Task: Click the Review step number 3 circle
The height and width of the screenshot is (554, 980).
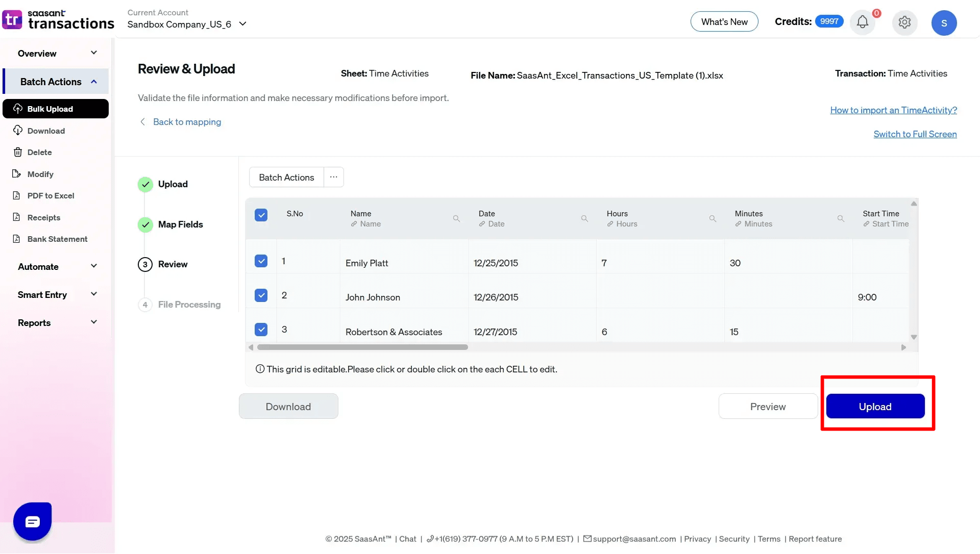Action: pyautogui.click(x=145, y=264)
